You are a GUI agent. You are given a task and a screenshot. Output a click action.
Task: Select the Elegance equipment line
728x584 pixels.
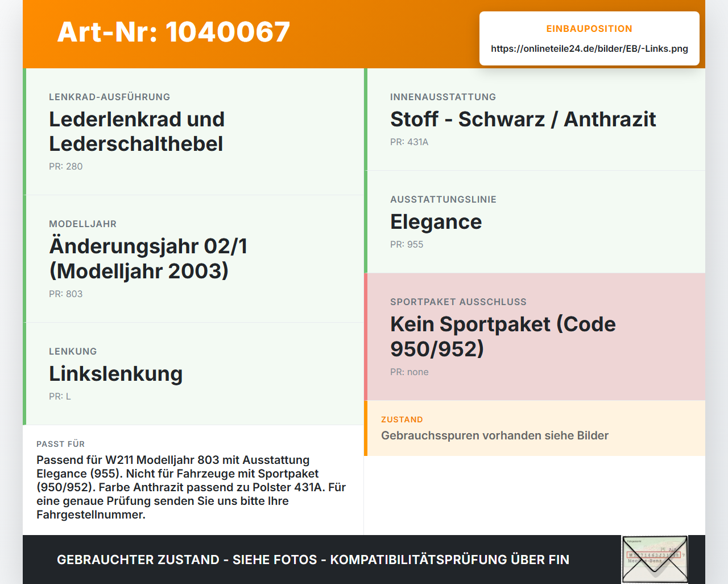coord(436,222)
